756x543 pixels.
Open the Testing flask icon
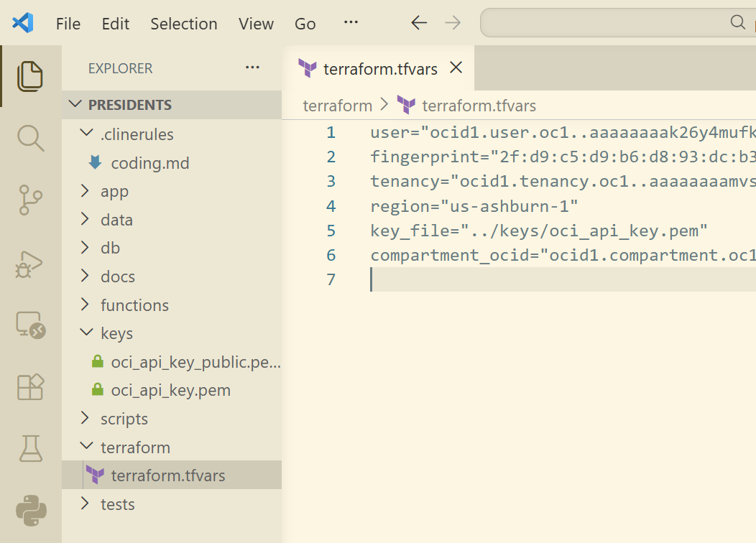[30, 449]
